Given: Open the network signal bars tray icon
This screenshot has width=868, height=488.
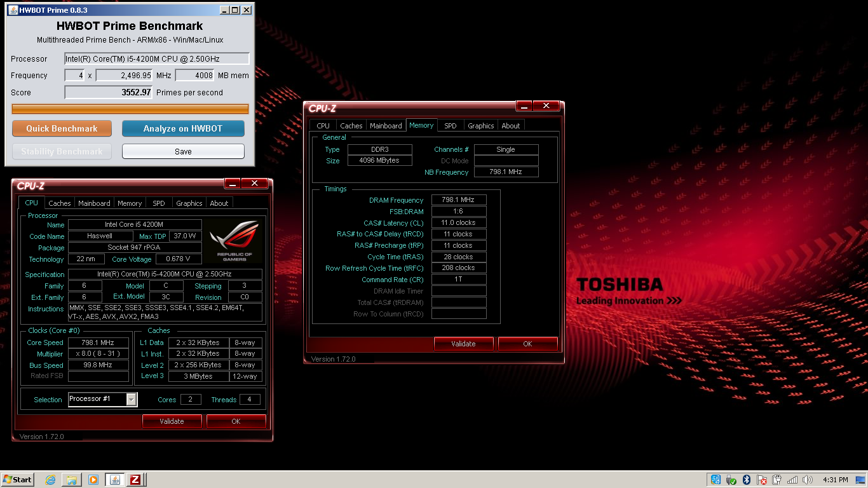Looking at the screenshot, I should pos(792,480).
